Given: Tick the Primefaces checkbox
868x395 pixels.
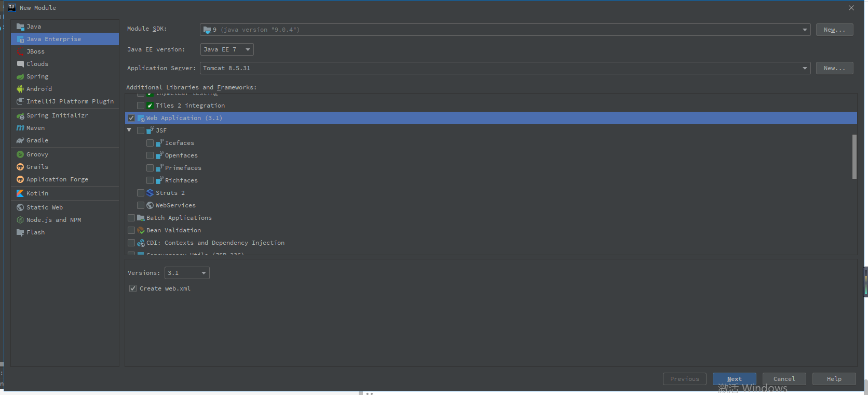Looking at the screenshot, I should coord(150,168).
